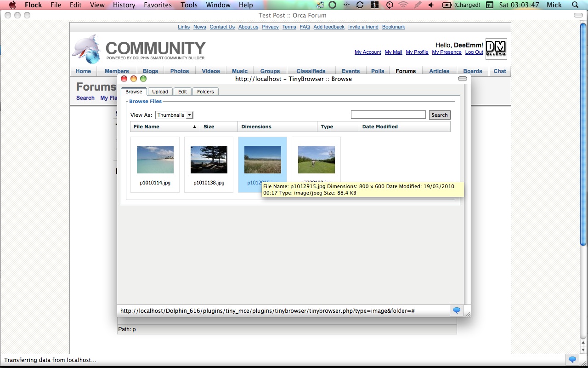Open the View As Thumbnails dropdown
This screenshot has width=588, height=368.
tap(174, 115)
